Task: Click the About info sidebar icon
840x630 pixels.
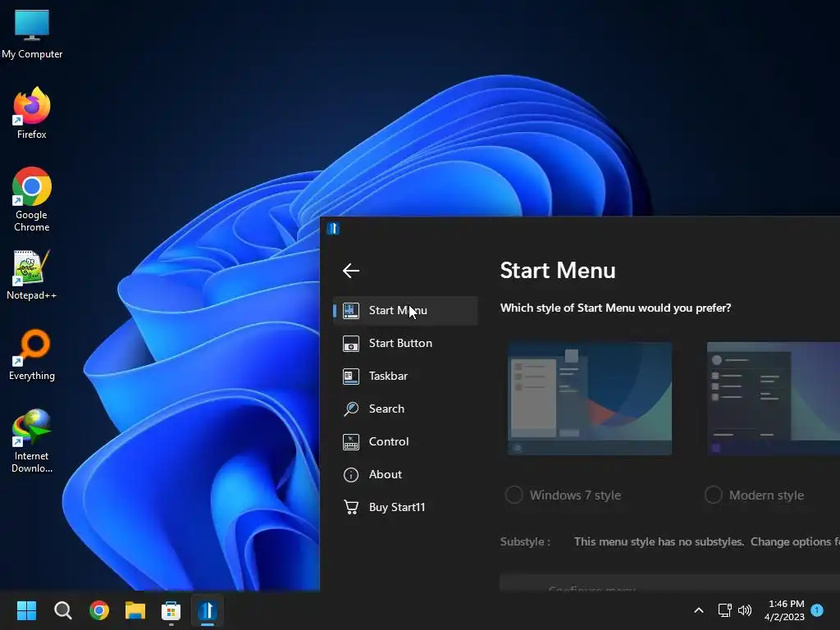Action: pyautogui.click(x=351, y=475)
